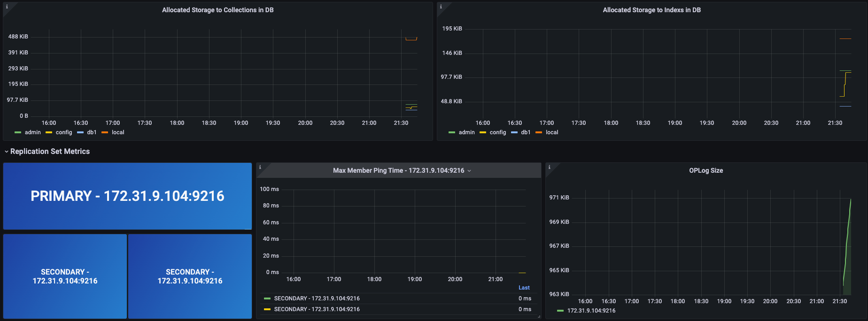Click yellow color swatch of second SECONDARY legend entry

267,309
